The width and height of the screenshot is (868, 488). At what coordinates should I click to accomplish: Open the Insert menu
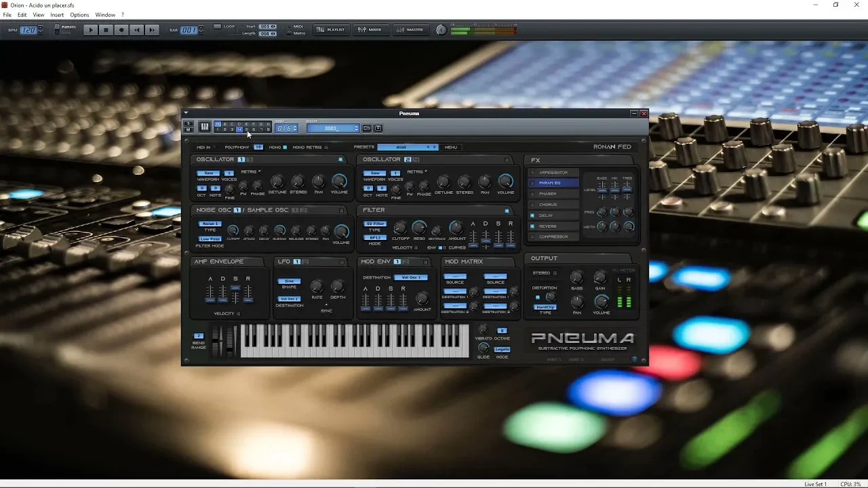pyautogui.click(x=57, y=15)
